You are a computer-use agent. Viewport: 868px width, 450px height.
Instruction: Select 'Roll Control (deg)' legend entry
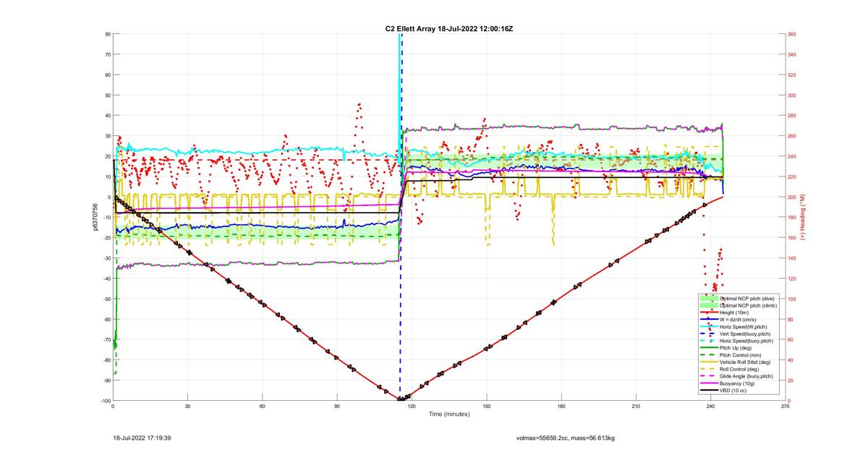point(739,369)
